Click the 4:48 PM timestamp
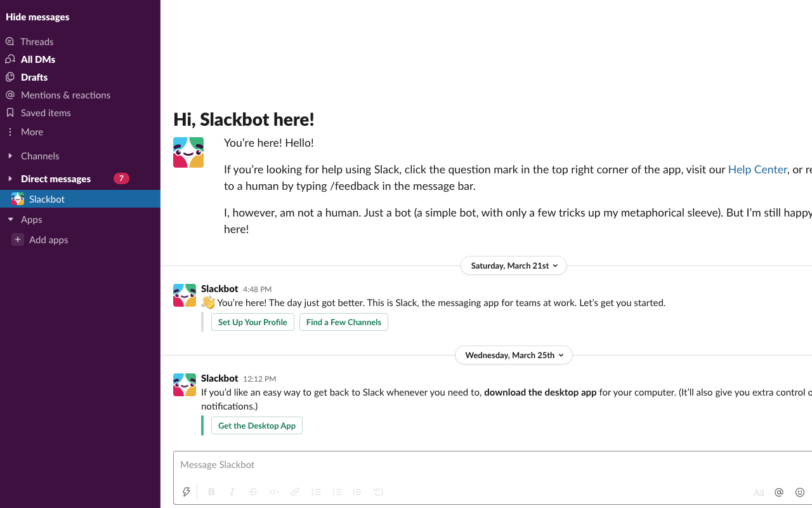The image size is (812, 508). coord(257,290)
